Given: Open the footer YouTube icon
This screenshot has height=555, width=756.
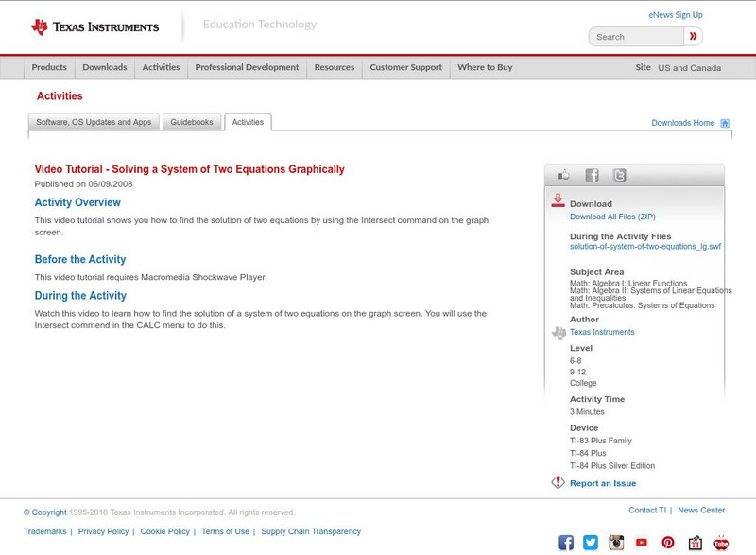Looking at the screenshot, I should click(642, 543).
